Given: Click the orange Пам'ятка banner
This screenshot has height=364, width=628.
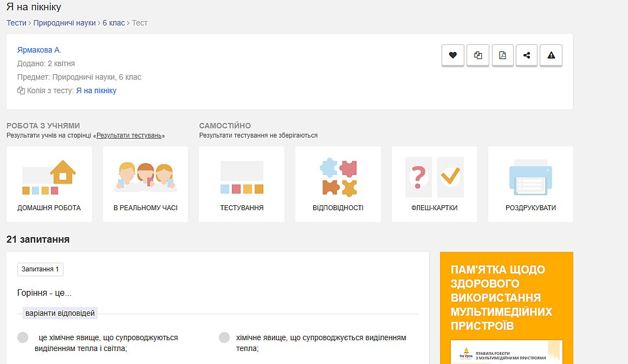Looking at the screenshot, I should point(506,298).
